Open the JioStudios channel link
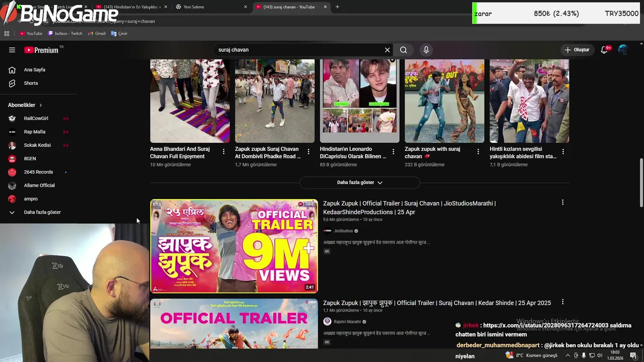Viewport: 644px width, 362px height. point(343,231)
